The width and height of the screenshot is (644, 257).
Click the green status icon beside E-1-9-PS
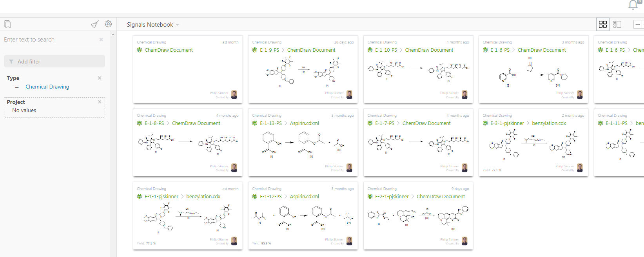point(255,50)
